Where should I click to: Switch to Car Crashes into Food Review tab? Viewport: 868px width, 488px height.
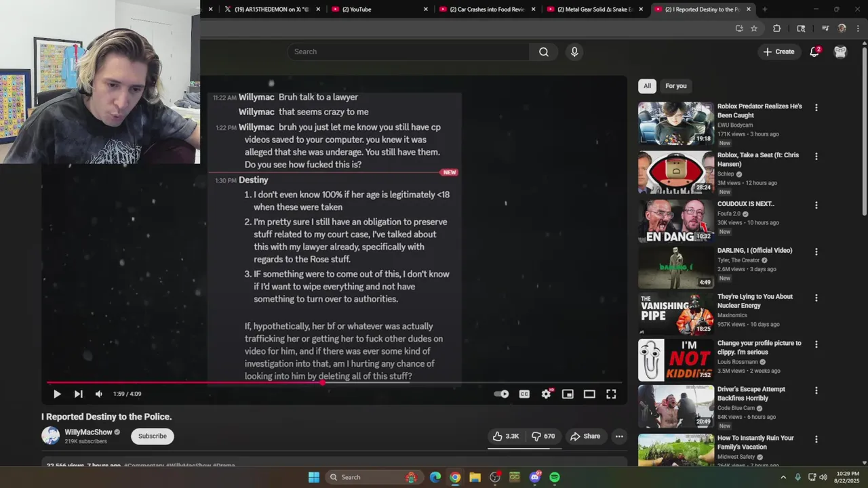coord(487,9)
